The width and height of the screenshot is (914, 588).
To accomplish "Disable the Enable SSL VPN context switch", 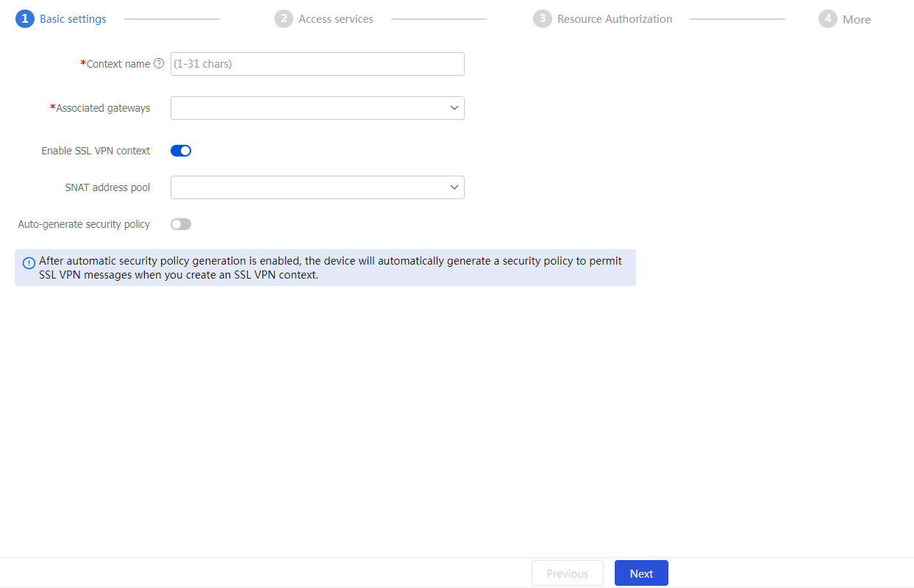I will coord(181,151).
